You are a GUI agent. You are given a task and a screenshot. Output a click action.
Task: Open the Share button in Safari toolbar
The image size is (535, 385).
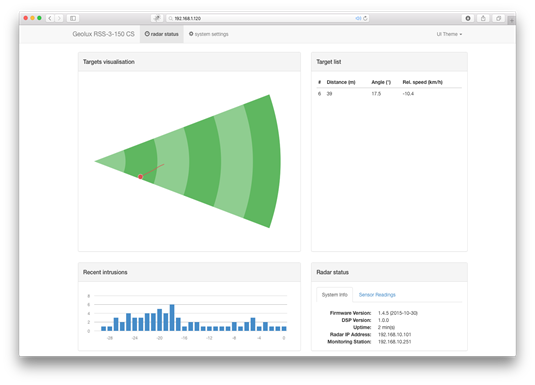[x=483, y=18]
